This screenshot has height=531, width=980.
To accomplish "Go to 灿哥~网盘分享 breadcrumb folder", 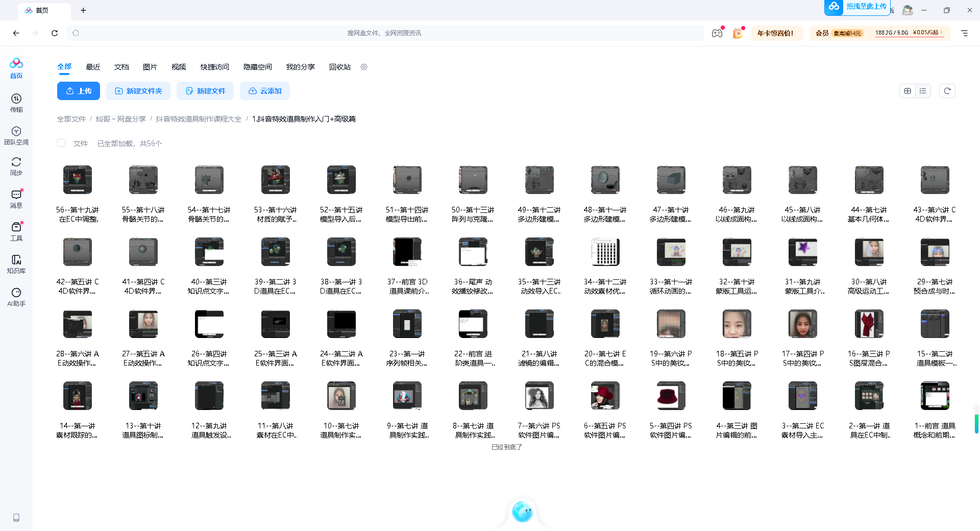I will pos(121,119).
